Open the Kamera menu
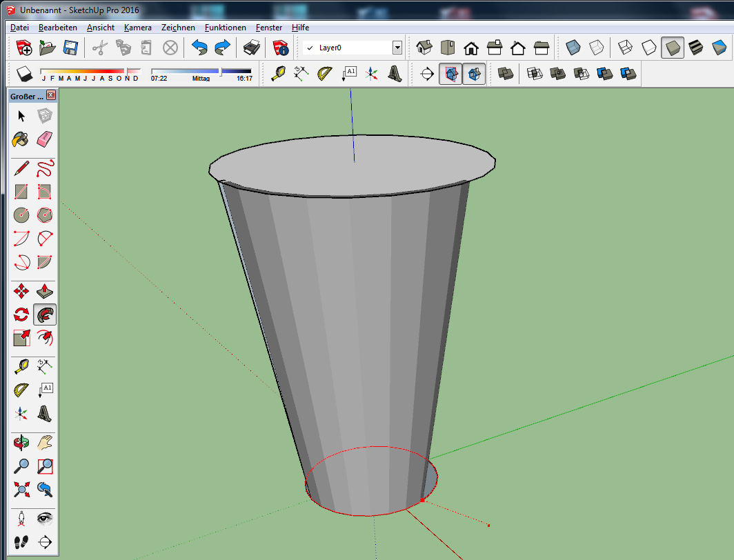Viewport: 734px width, 560px height. (138, 28)
